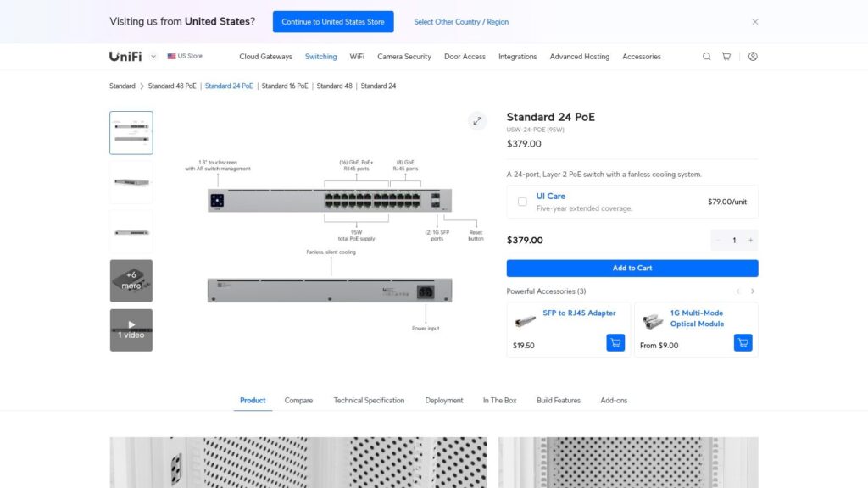Select first product diagram thumbnail
868x488 pixels.
coord(131,133)
